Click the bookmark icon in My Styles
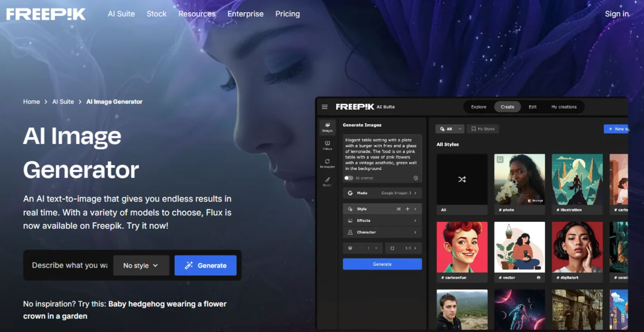 click(474, 129)
